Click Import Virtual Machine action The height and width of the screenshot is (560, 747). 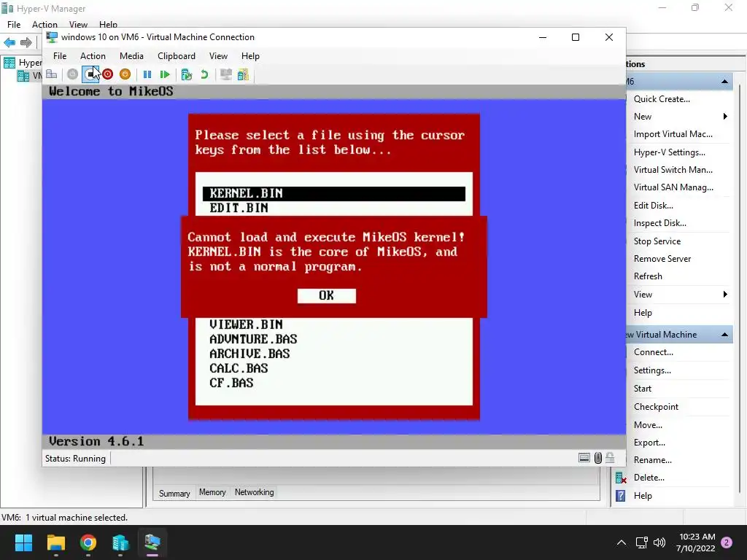tap(673, 134)
